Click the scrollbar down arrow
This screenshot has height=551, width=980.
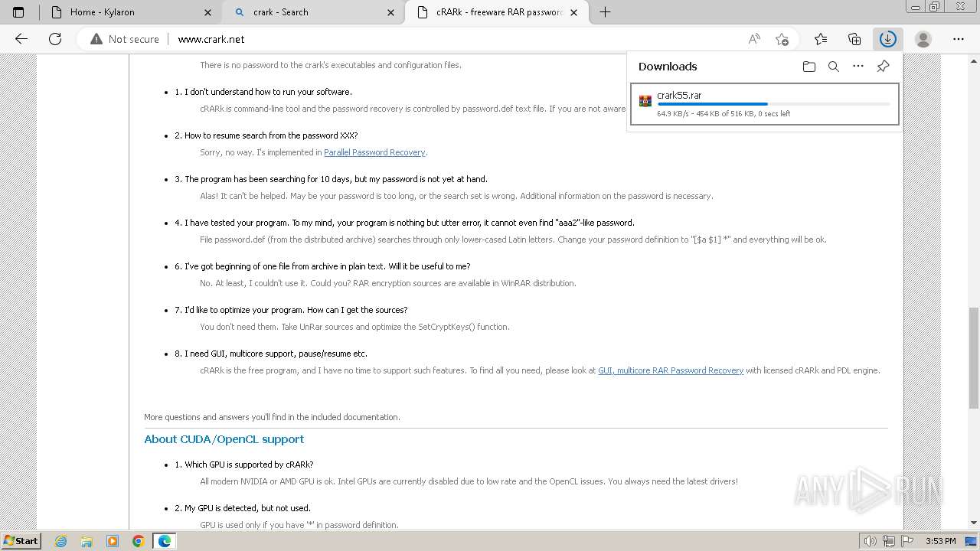974,523
